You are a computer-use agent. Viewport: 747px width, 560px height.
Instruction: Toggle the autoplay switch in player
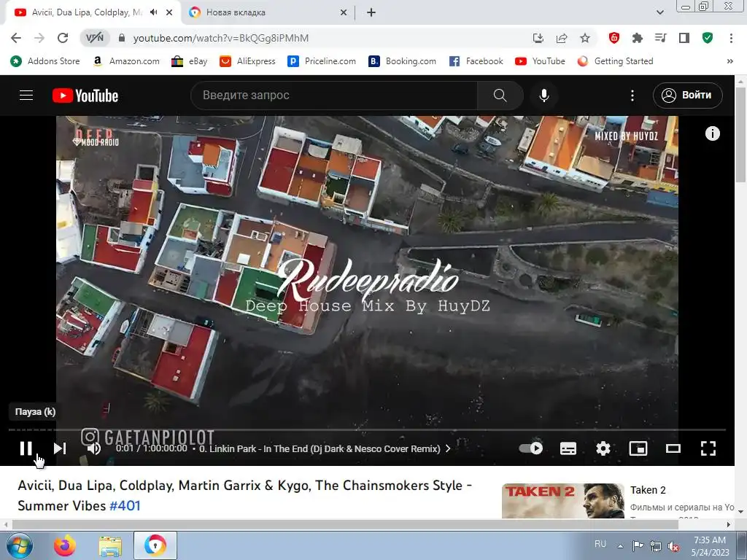(x=531, y=448)
